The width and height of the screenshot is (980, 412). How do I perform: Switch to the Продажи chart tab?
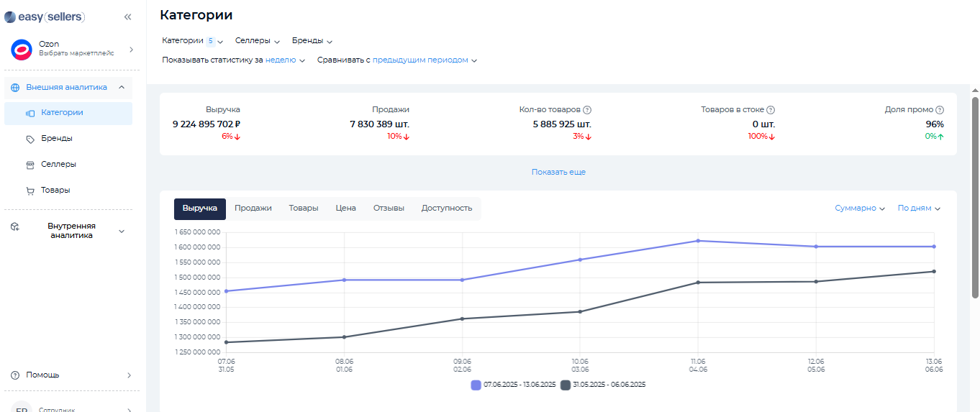click(x=253, y=209)
